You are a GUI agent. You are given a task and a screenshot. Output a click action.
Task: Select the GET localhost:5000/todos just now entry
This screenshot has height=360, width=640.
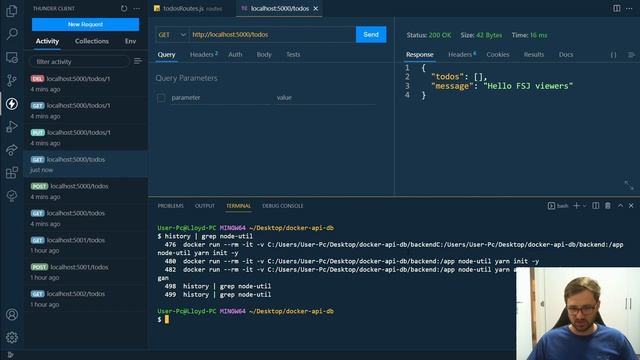pos(86,164)
